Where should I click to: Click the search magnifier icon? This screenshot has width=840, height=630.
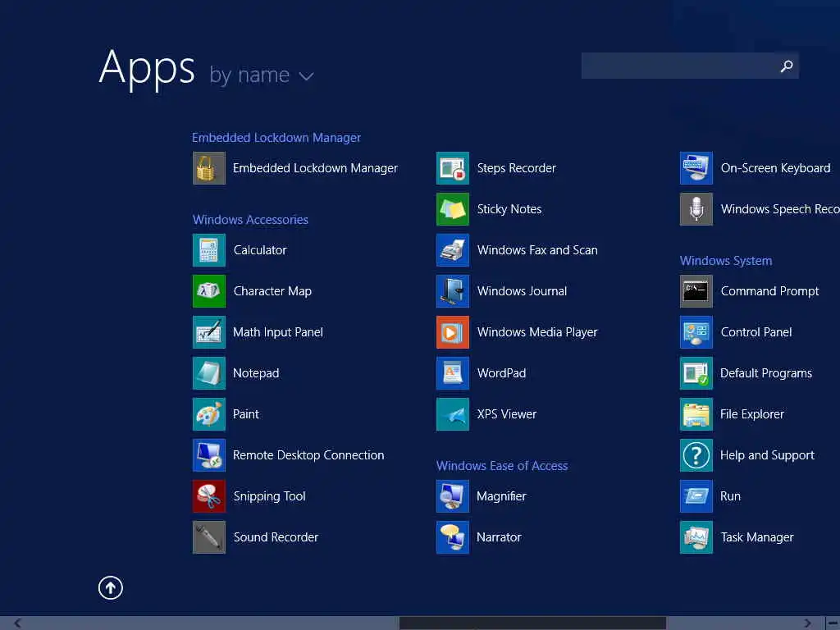pyautogui.click(x=787, y=66)
